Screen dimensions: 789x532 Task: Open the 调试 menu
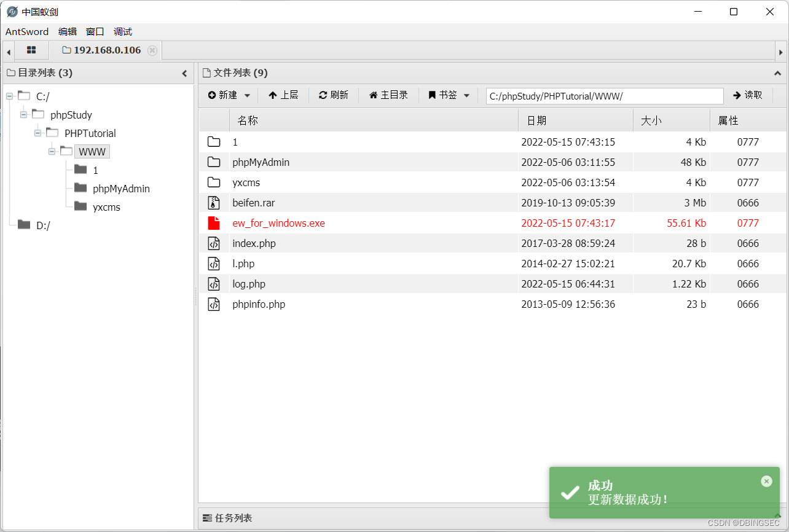123,32
